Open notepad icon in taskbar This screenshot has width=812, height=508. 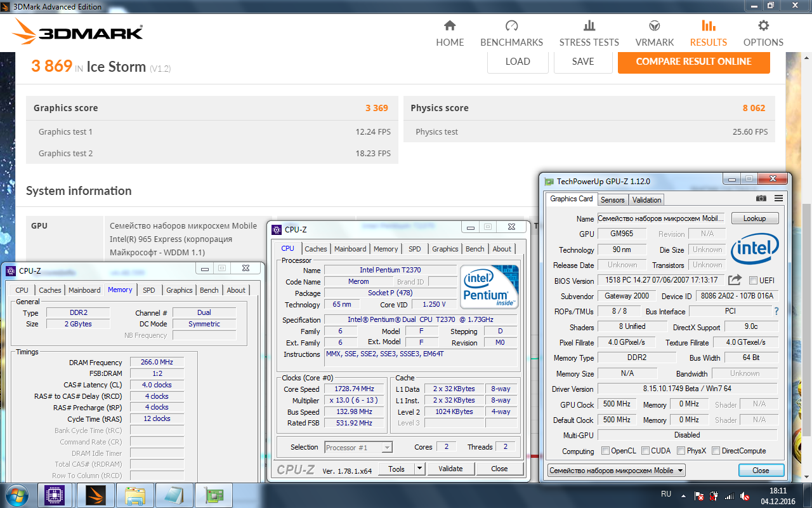(174, 495)
